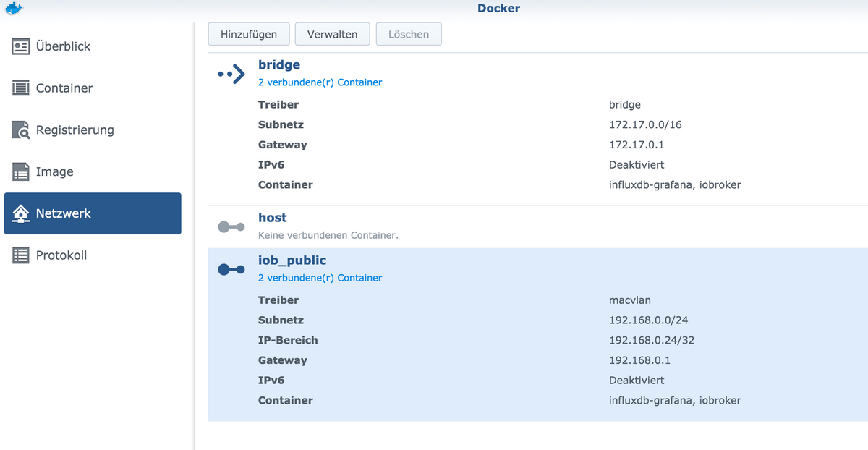Select the iob_public network title
868x450 pixels.
click(x=292, y=260)
